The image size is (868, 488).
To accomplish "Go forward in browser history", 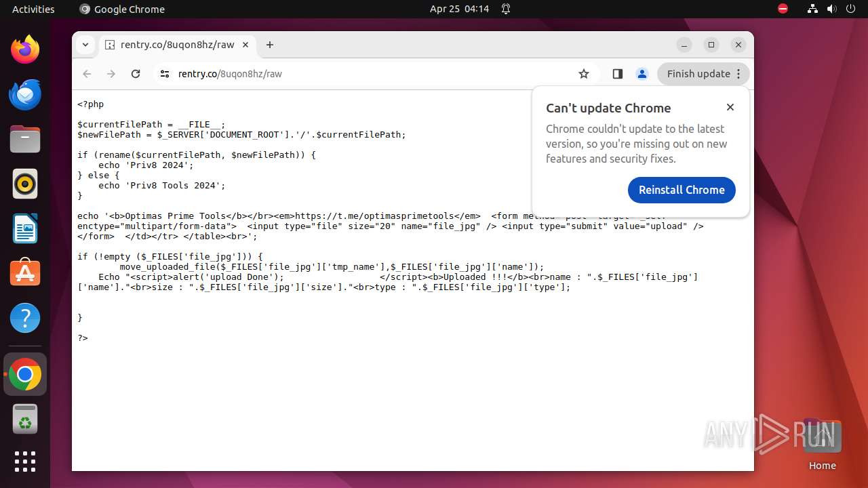I will pyautogui.click(x=111, y=74).
